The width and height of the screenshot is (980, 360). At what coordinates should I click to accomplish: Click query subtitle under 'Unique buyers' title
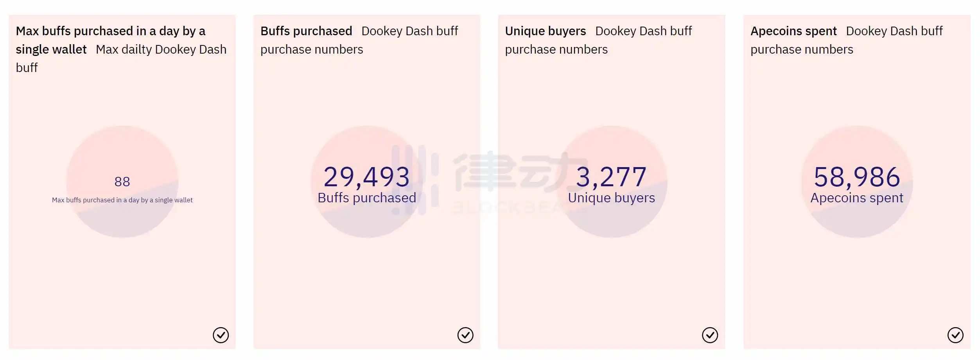tap(598, 40)
